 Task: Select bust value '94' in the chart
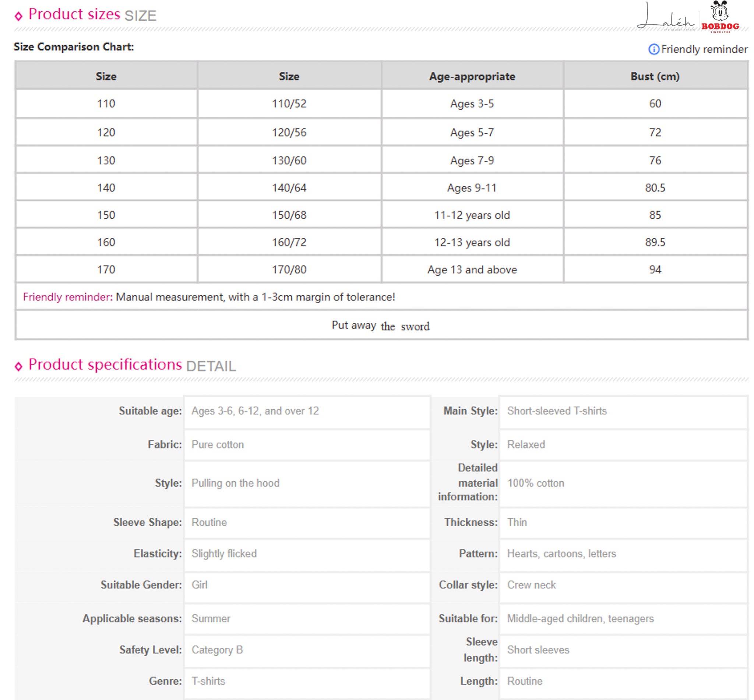coord(655,269)
